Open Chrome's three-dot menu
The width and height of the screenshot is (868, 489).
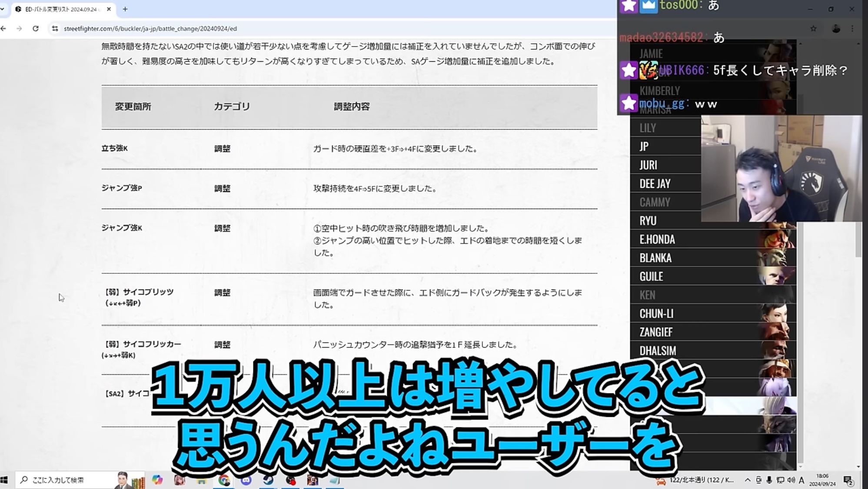point(852,29)
